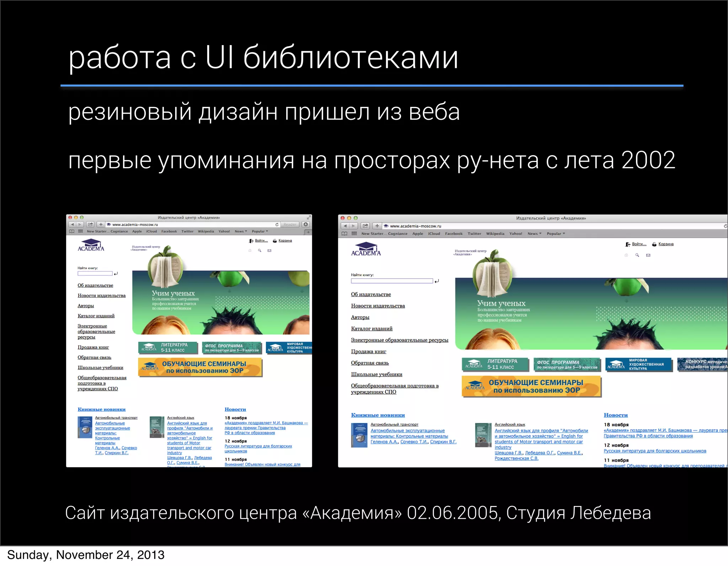Open Об издательстве link in right window
The height and width of the screenshot is (566, 728).
click(x=371, y=295)
